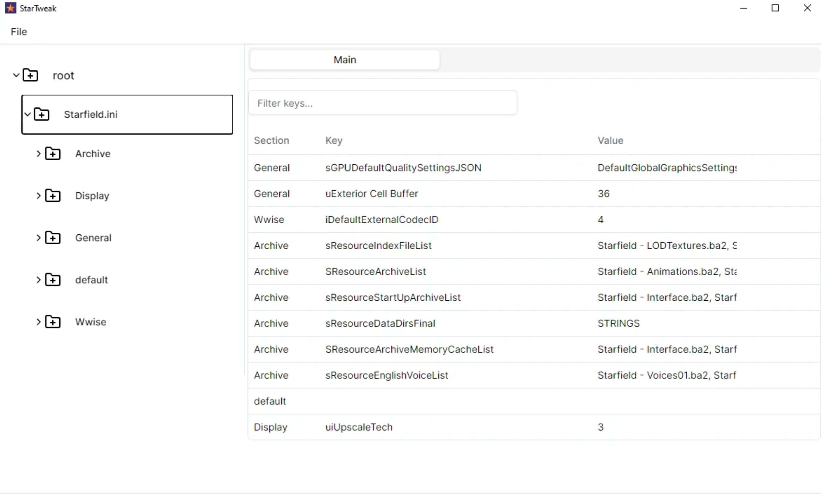Focus the Filter keys input field

pyautogui.click(x=383, y=103)
